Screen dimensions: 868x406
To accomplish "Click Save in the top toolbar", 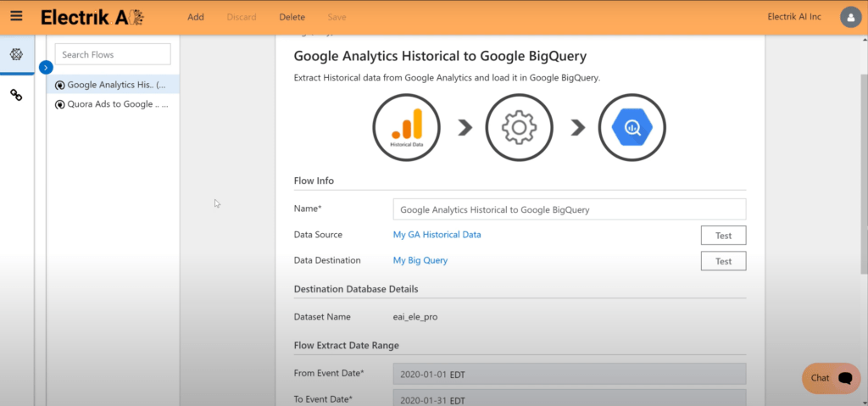I will coord(337,17).
